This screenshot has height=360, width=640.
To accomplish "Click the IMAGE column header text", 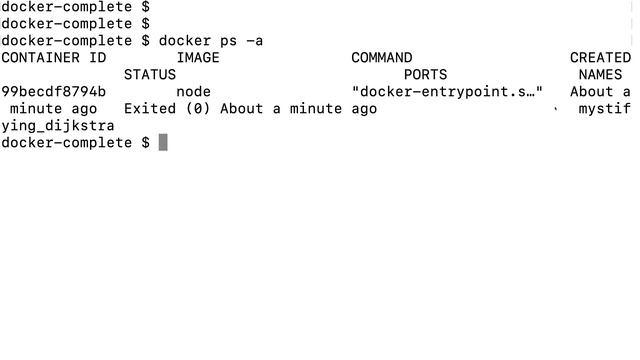I will coord(198,58).
